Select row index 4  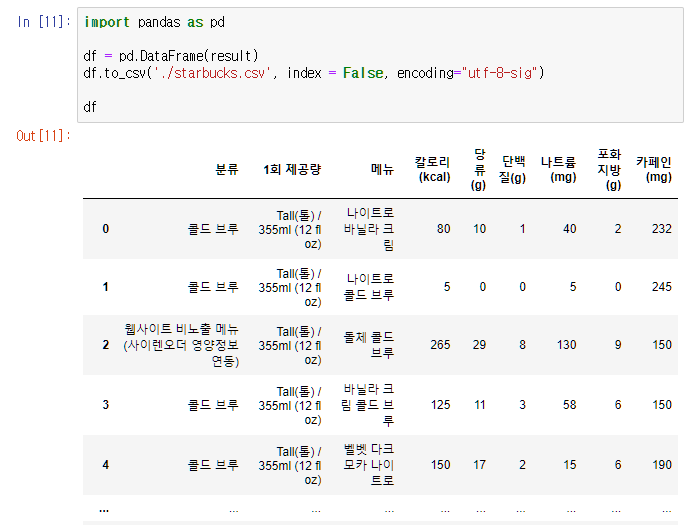coord(105,465)
